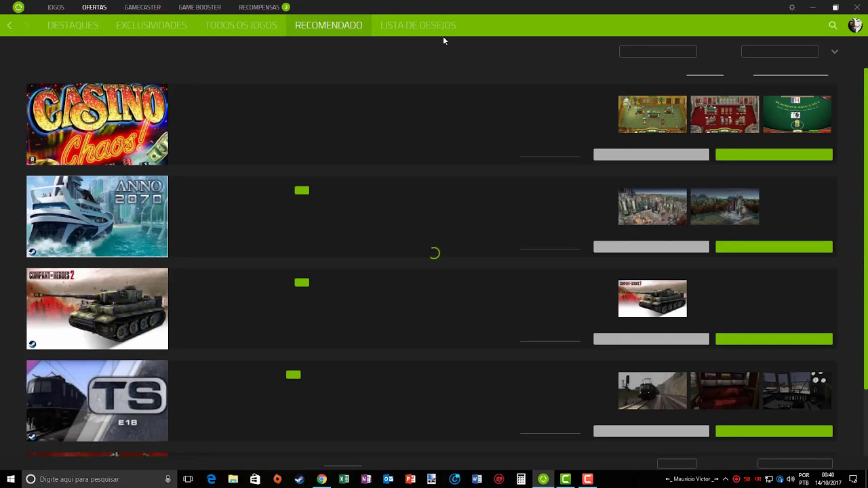This screenshot has height=488, width=868.
Task: Click the vertical scrollbar of the game list
Action: pos(865,228)
